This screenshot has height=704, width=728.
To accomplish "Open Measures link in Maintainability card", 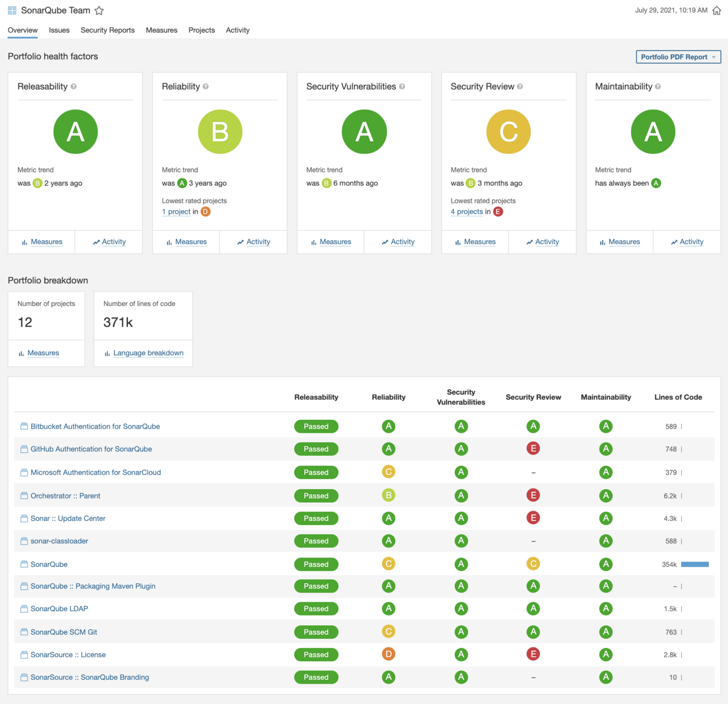I will pyautogui.click(x=624, y=242).
